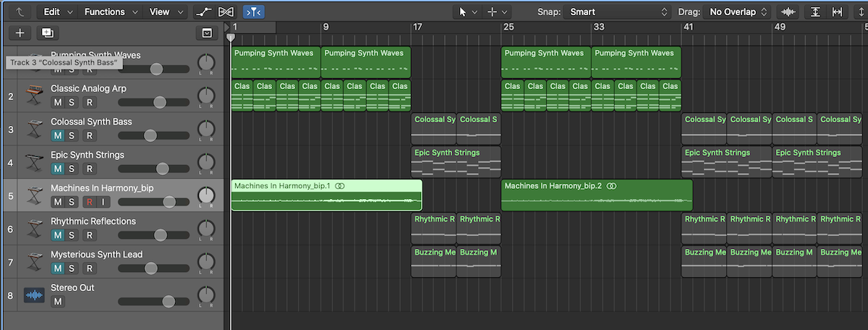
Task: Mute the Stereo Out track
Action: coord(57,302)
